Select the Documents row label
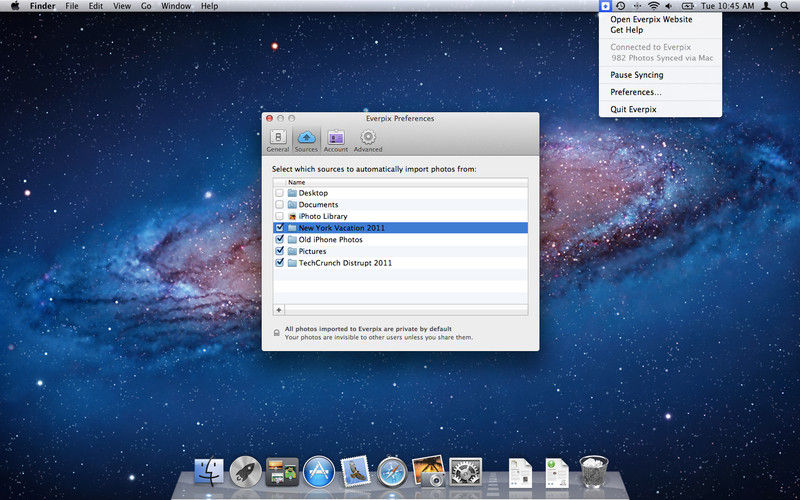 pyautogui.click(x=318, y=205)
